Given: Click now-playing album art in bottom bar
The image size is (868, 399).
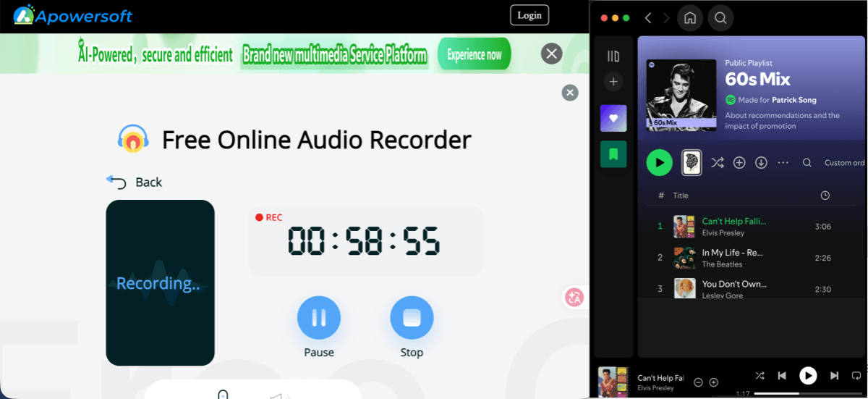Looking at the screenshot, I should (x=612, y=382).
